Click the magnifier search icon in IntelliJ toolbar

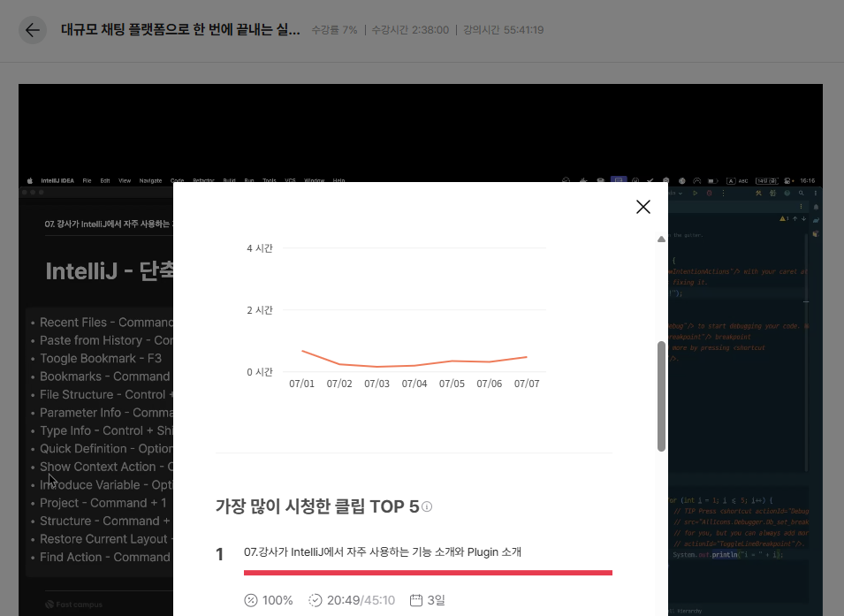(801, 194)
